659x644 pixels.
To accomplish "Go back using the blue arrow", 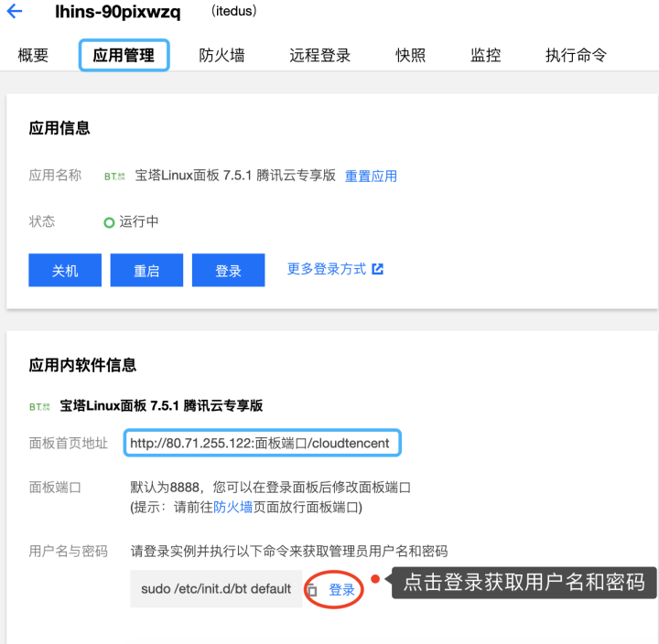I will (x=15, y=11).
